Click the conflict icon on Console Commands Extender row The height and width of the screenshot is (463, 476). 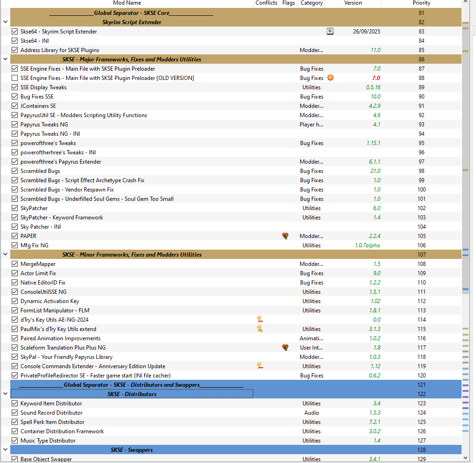(x=260, y=366)
